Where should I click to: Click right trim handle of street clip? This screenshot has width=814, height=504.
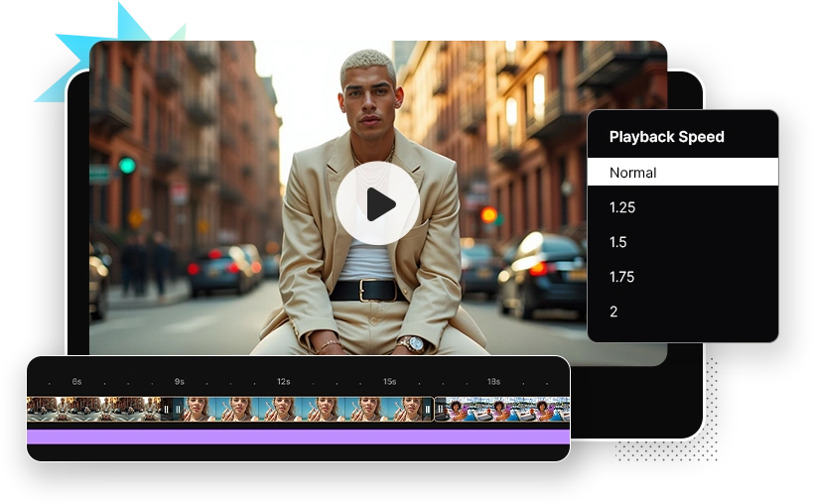(x=166, y=409)
